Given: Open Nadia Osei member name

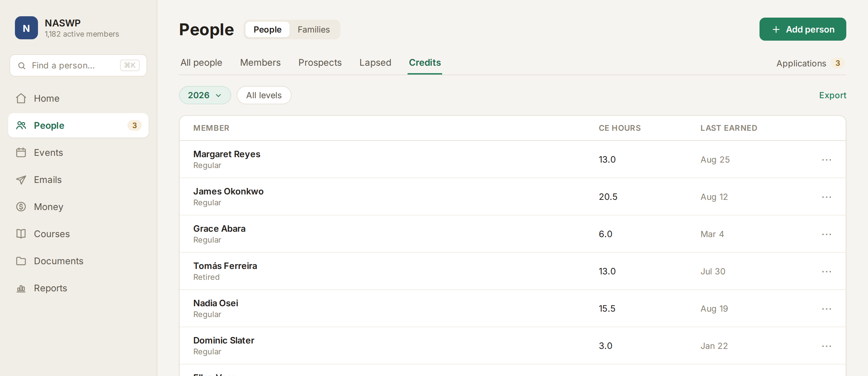Looking at the screenshot, I should pos(216,303).
